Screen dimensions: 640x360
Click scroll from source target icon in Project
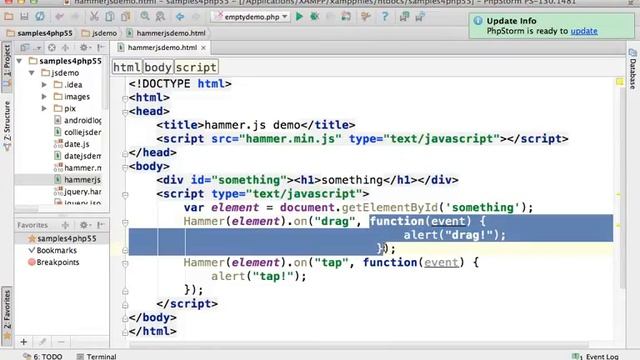[52, 48]
